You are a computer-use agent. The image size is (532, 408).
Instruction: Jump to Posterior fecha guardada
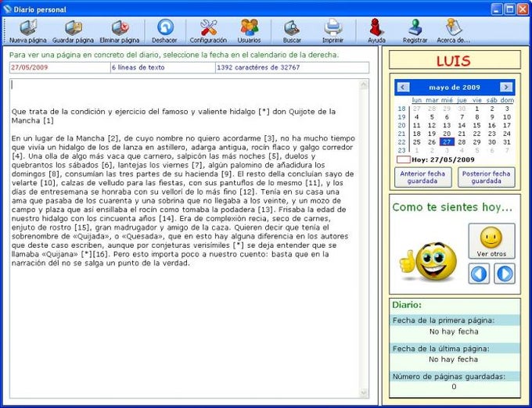[x=486, y=177]
